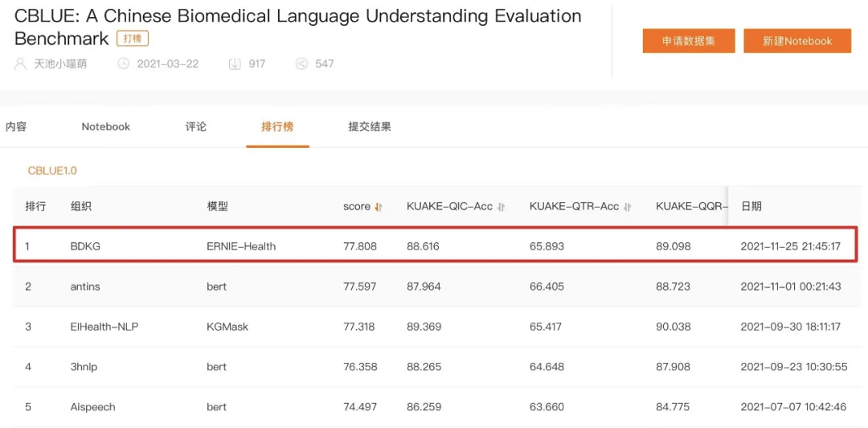
Task: Select the CBLUE1.0 leaderboard label
Action: pos(52,171)
